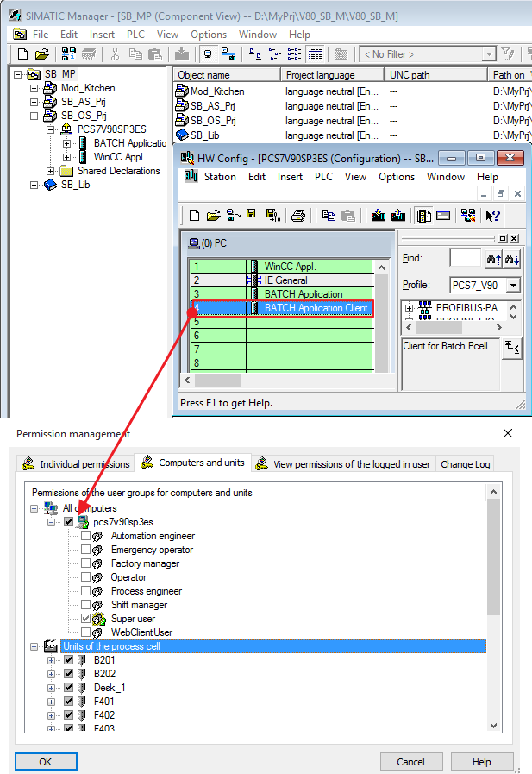
Task: Open the Change Log tab
Action: click(x=465, y=464)
